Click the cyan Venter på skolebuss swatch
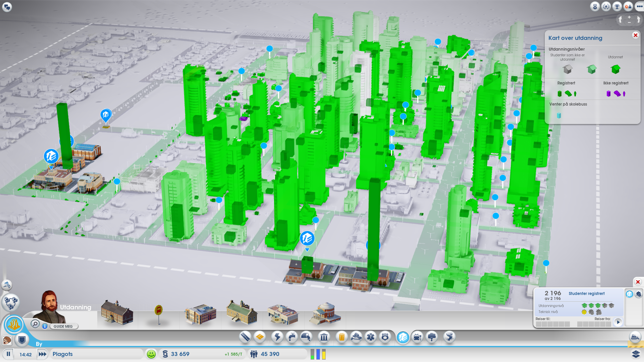The height and width of the screenshot is (362, 644). (559, 115)
